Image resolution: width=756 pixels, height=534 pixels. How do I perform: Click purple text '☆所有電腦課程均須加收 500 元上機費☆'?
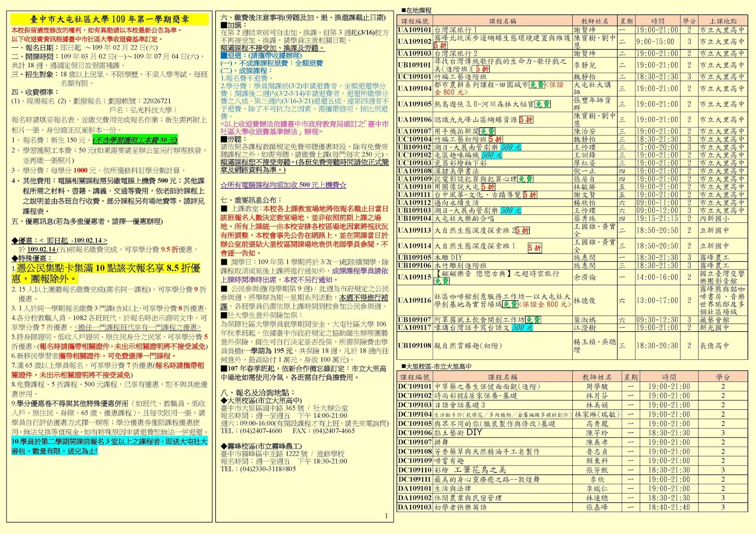283,185
